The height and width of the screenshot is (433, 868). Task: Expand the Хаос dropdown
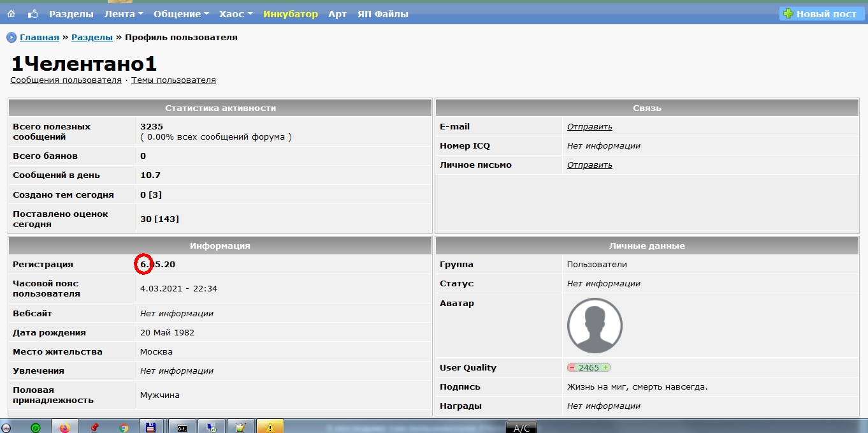coord(236,14)
